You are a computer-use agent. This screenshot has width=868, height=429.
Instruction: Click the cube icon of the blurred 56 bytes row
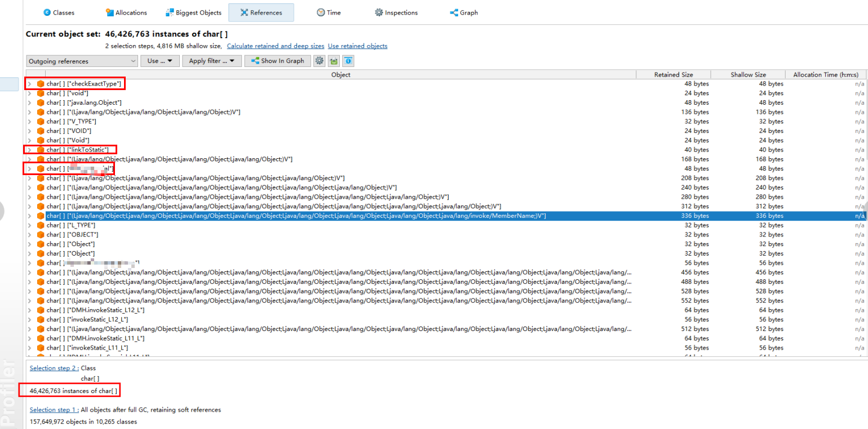41,263
